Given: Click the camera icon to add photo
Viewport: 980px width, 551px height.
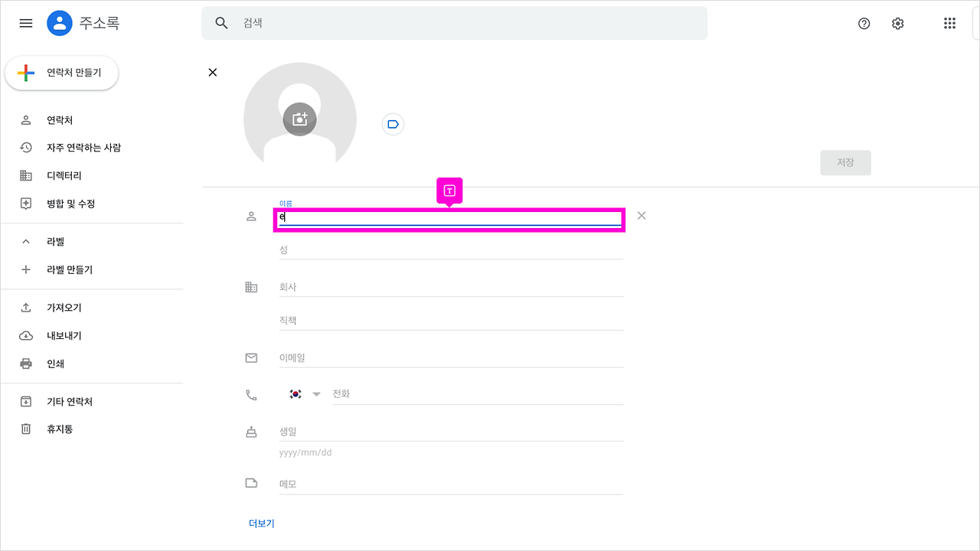Looking at the screenshot, I should coord(299,119).
